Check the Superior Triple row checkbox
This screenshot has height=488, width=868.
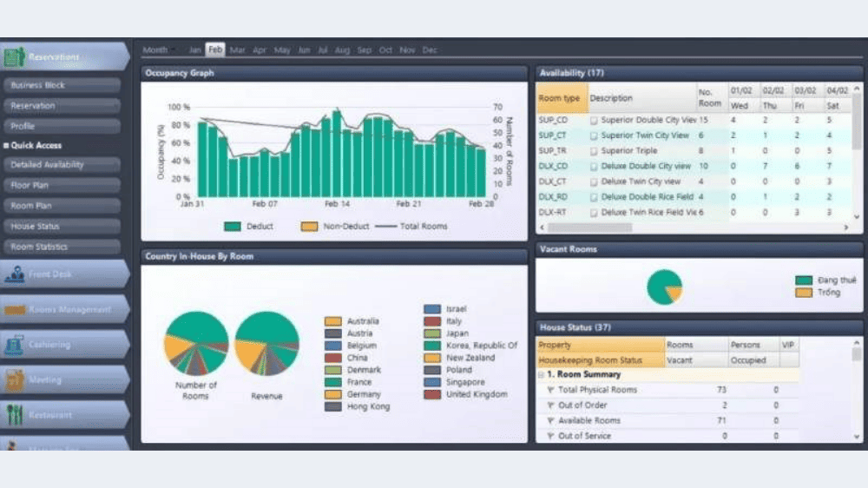click(x=595, y=151)
